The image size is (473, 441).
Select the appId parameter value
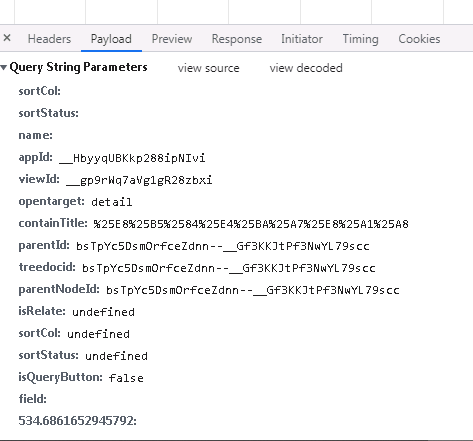click(x=132, y=158)
